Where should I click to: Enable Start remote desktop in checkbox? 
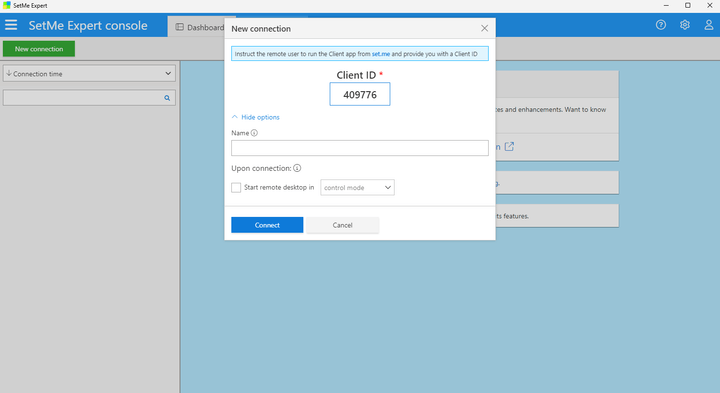point(236,187)
